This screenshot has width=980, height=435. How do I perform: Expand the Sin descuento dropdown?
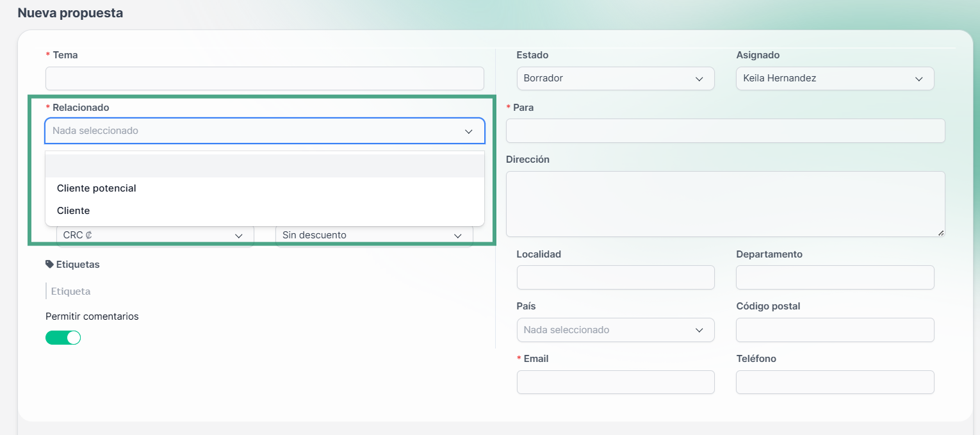tap(373, 236)
